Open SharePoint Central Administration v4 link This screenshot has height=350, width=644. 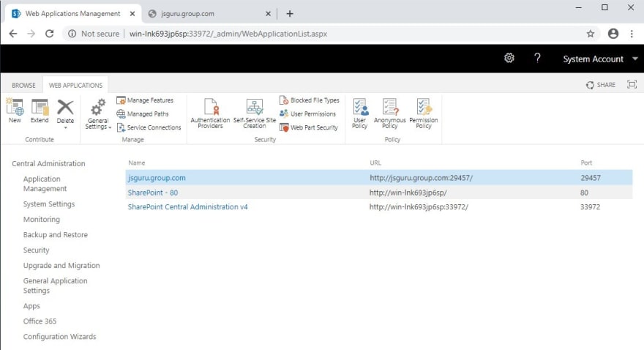click(x=187, y=206)
